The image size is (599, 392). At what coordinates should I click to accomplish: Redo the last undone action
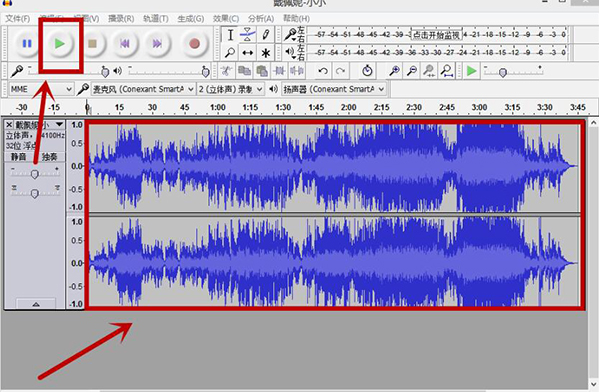pyautogui.click(x=340, y=71)
